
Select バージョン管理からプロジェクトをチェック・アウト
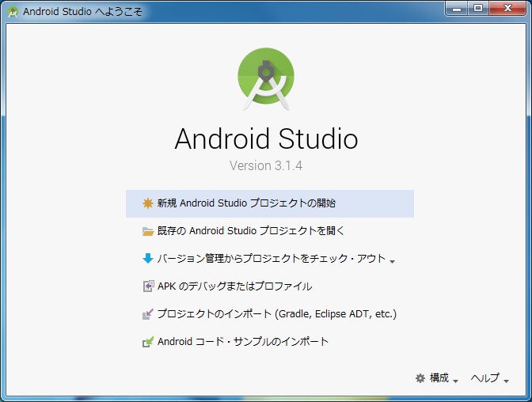point(272,259)
